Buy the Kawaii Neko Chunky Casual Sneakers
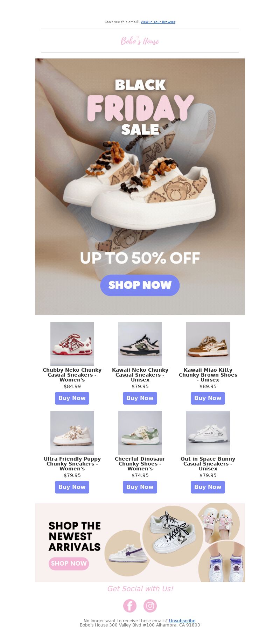This screenshot has width=280, height=644. coord(140,398)
